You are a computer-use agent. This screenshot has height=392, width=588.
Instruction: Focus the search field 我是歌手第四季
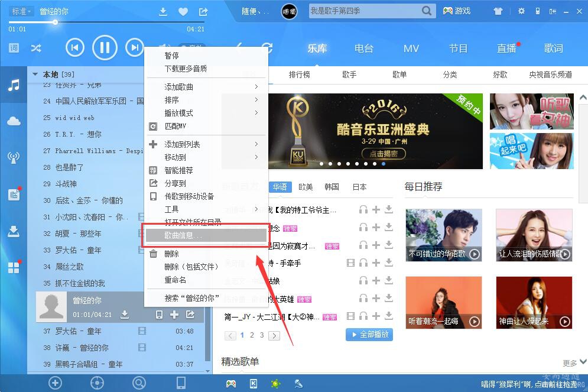[x=365, y=11]
